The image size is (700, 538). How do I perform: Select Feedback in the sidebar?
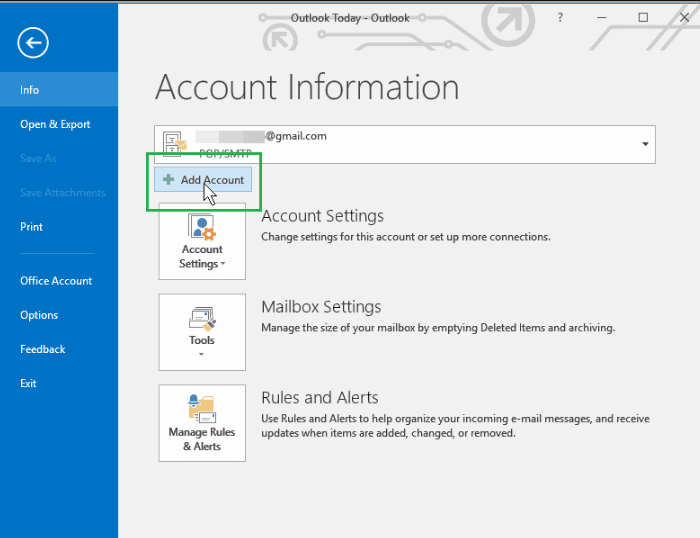[43, 349]
